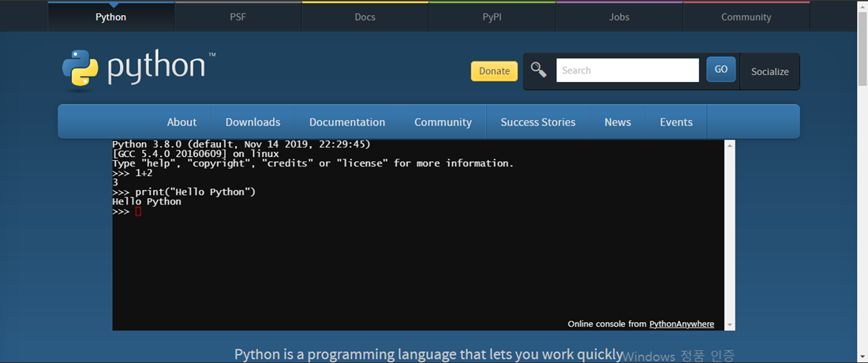This screenshot has width=868, height=363.
Task: Open Community in the blue navigation bar
Action: (443, 122)
